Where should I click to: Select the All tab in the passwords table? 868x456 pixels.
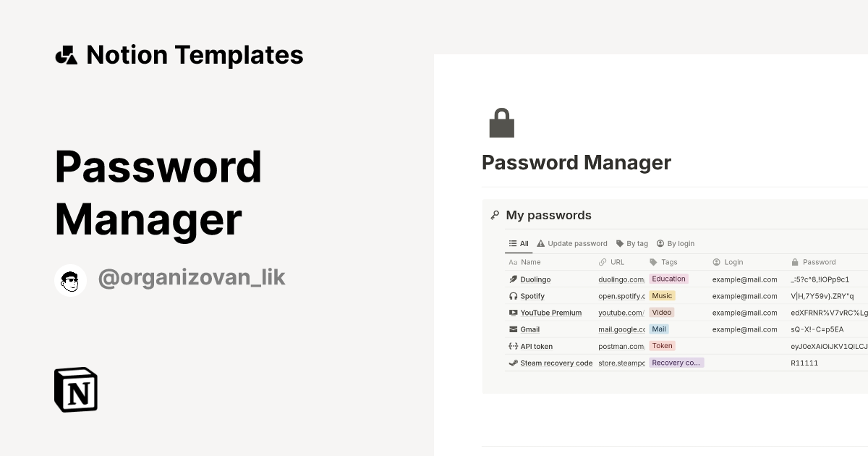(x=518, y=243)
